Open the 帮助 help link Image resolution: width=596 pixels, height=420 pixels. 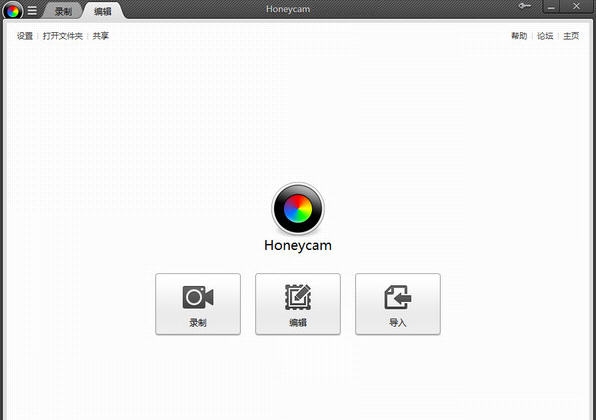pyautogui.click(x=519, y=36)
